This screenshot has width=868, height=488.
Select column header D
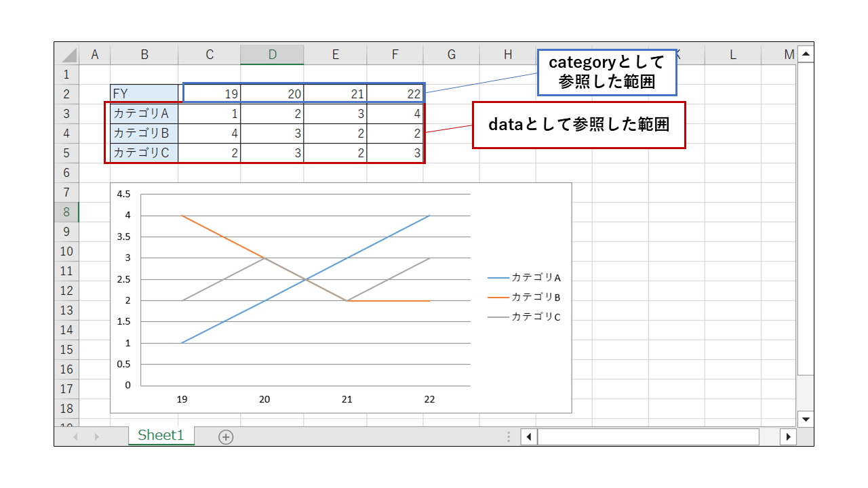[x=272, y=54]
